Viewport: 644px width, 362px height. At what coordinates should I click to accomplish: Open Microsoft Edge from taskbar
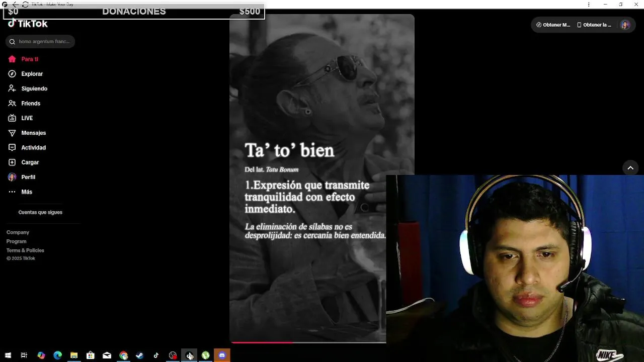tap(57, 355)
